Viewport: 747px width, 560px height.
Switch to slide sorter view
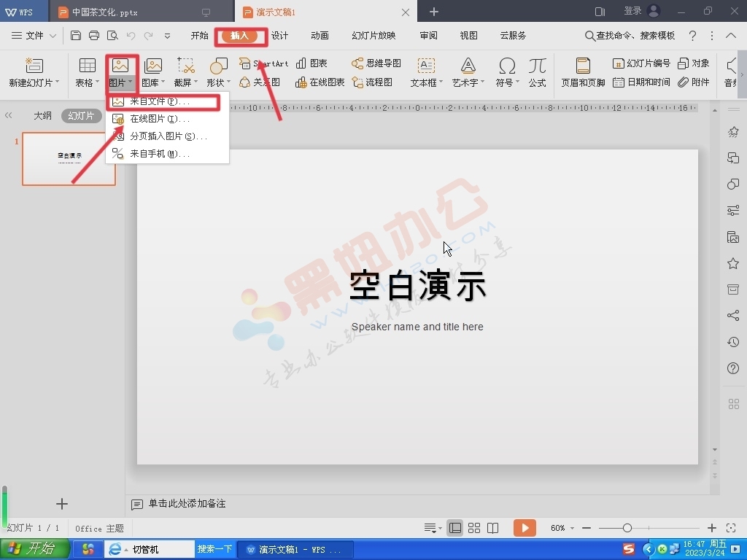[474, 528]
